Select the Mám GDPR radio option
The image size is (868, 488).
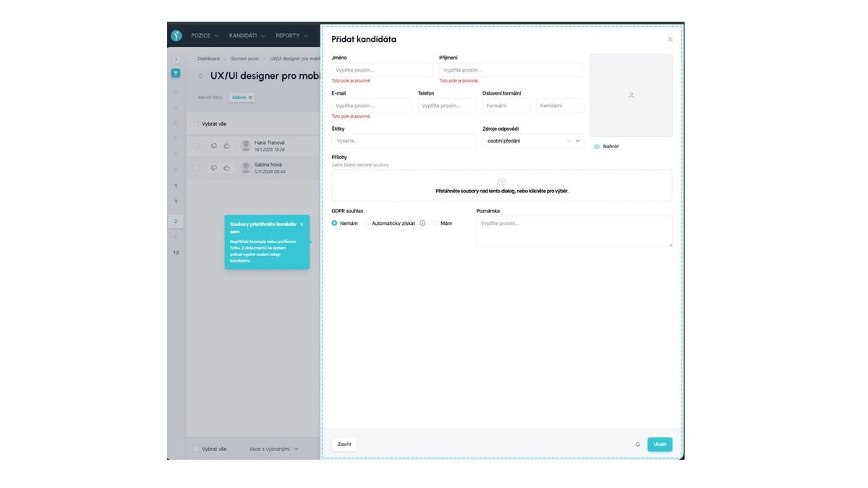coord(436,223)
